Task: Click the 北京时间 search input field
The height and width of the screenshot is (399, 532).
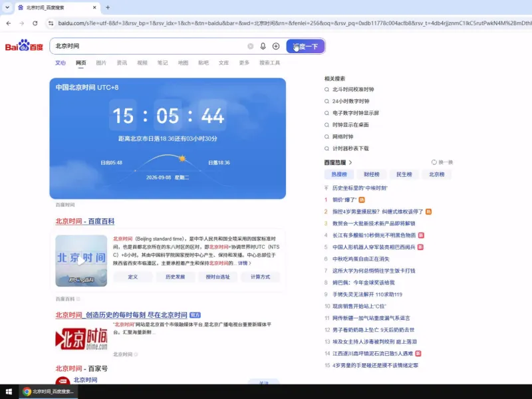Action: point(149,46)
